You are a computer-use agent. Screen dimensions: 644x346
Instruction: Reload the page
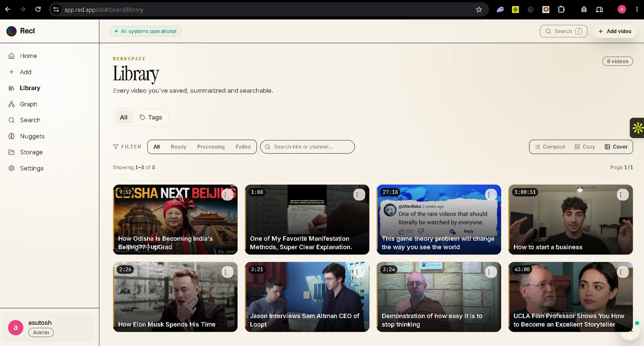pyautogui.click(x=38, y=9)
